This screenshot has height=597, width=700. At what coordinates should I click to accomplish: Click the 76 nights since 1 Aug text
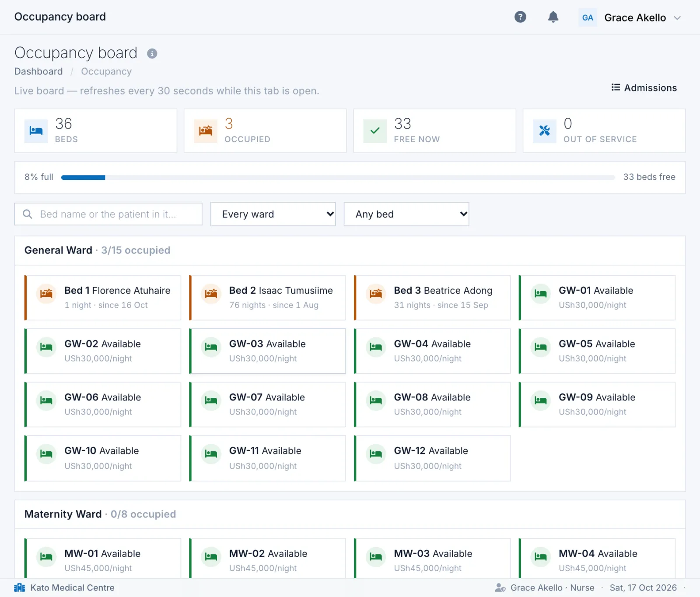pos(274,305)
